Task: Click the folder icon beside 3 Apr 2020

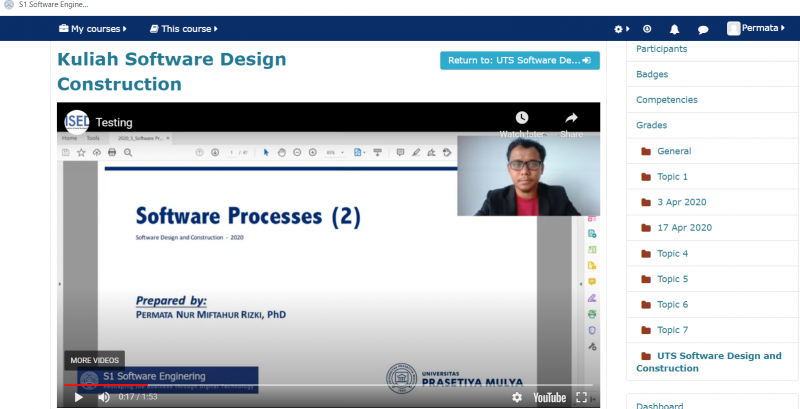Action: [646, 202]
